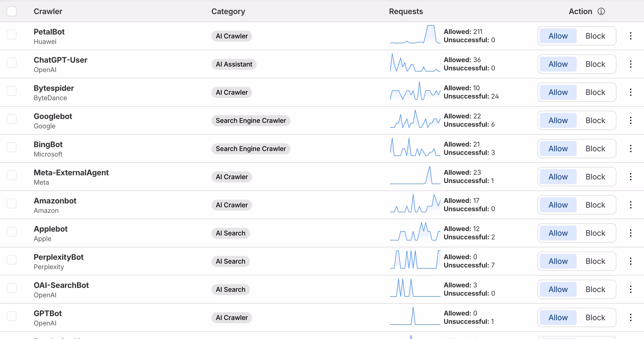This screenshot has width=644, height=339.
Task: Block the BingBot crawler
Action: click(595, 149)
